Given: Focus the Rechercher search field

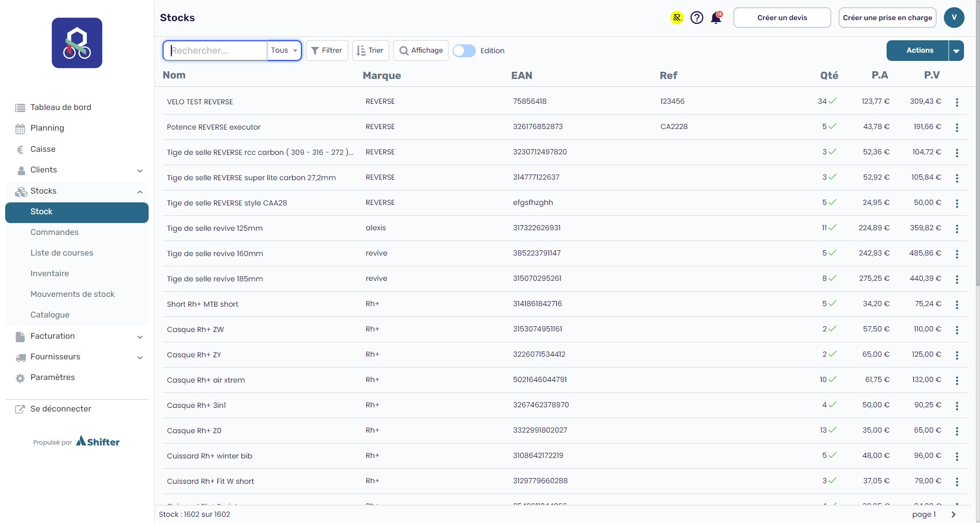Looking at the screenshot, I should (x=216, y=51).
